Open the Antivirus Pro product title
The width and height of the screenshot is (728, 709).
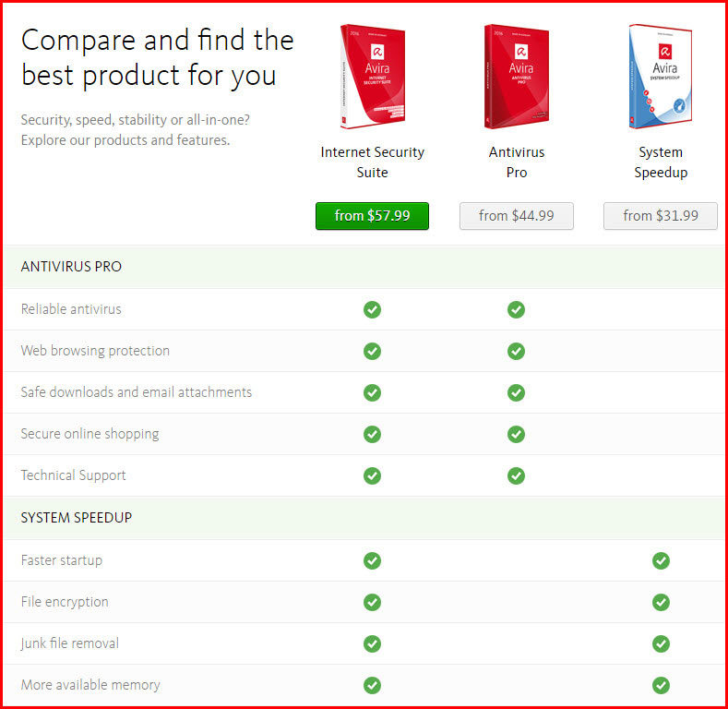coord(517,162)
